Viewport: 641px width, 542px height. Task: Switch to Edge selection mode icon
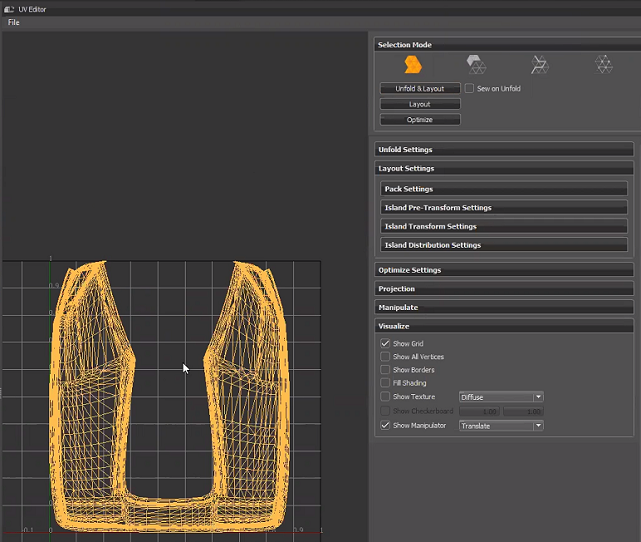[x=540, y=65]
